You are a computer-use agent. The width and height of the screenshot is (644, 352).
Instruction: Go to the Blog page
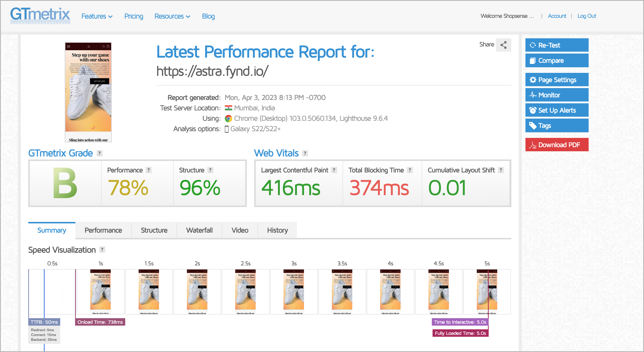208,16
